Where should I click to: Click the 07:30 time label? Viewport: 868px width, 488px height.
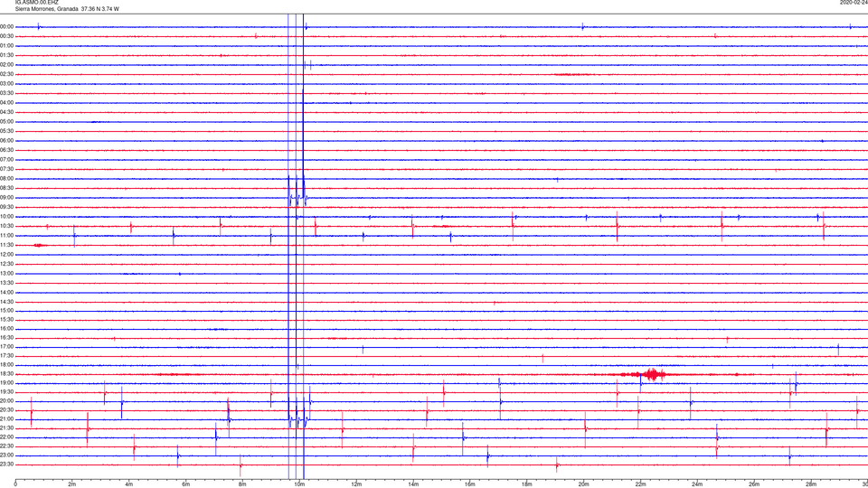click(7, 169)
